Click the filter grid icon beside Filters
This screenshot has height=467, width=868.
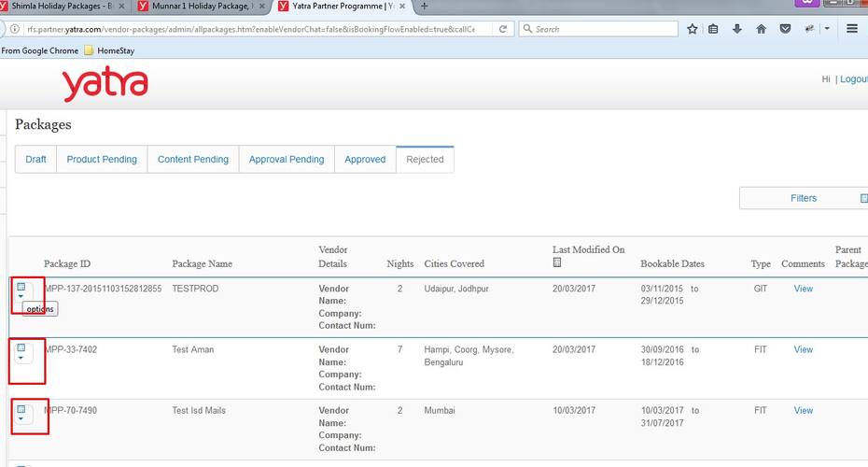click(863, 198)
